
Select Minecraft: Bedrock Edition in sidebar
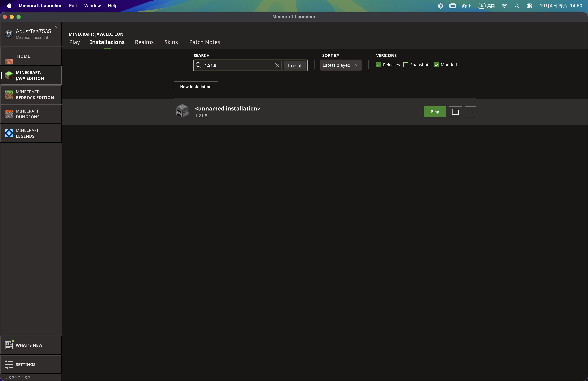31,94
